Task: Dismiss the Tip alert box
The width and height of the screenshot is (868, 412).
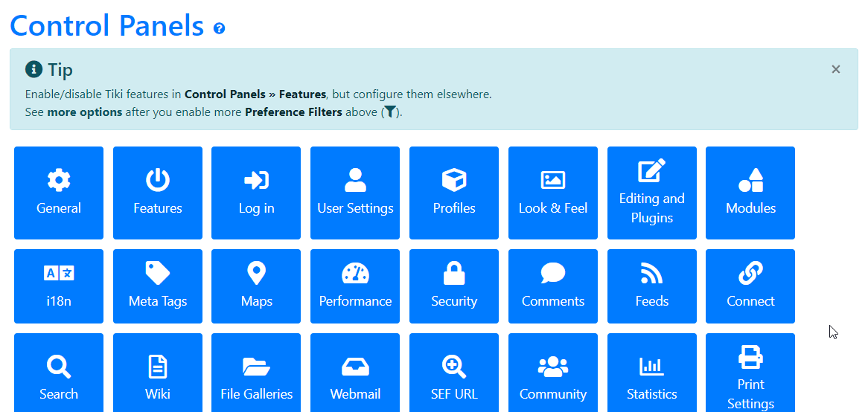Action: (836, 69)
